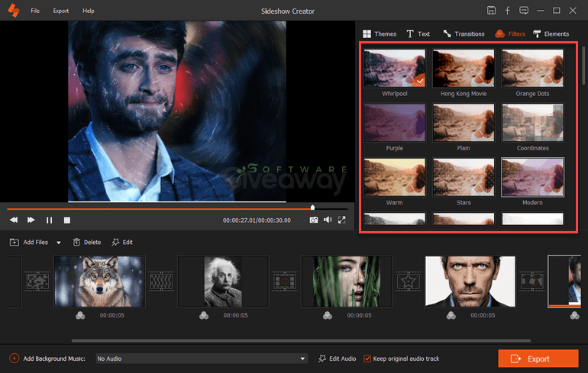The image size is (588, 373).
Task: Open the Facebook share icon
Action: (x=508, y=11)
